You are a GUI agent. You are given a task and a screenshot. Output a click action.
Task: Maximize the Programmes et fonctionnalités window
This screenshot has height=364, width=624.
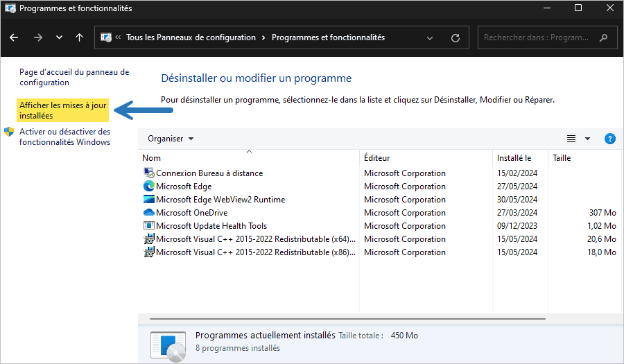point(578,8)
